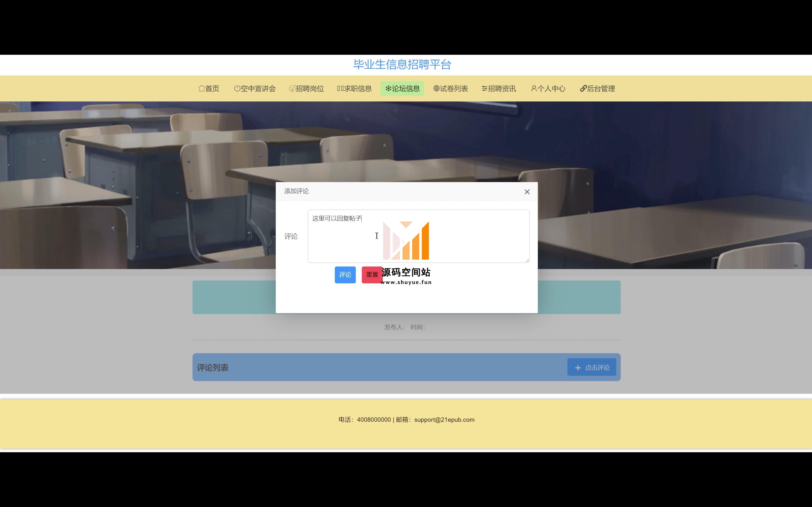Submit the comment with blue 评论 button

coord(345,275)
